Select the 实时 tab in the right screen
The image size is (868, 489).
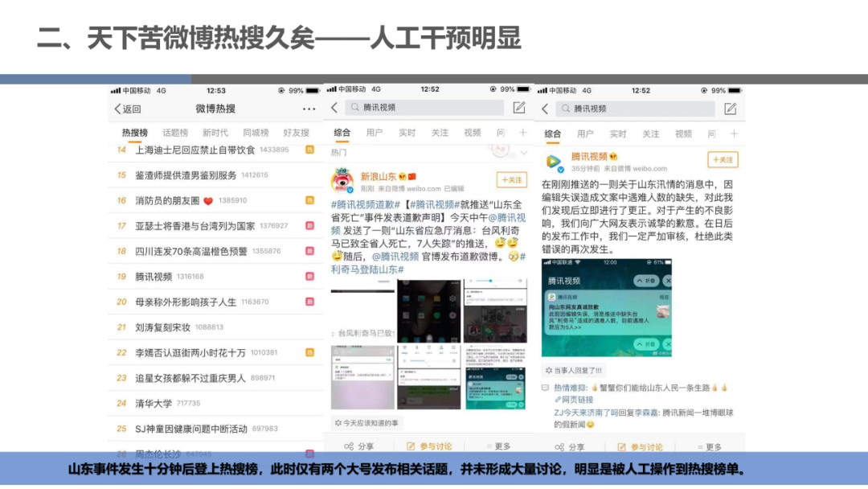point(618,134)
